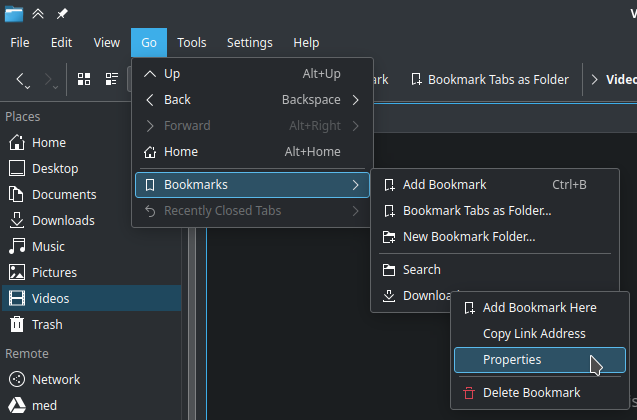Click the back navigation arrow in toolbar
The height and width of the screenshot is (420, 637).
tap(20, 79)
